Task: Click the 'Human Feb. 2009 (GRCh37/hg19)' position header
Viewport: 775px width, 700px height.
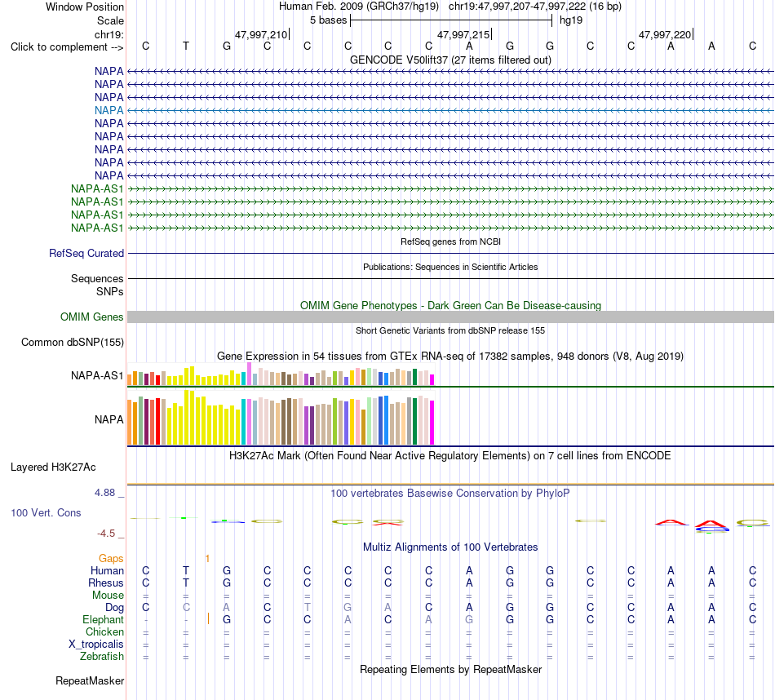Action: click(359, 7)
